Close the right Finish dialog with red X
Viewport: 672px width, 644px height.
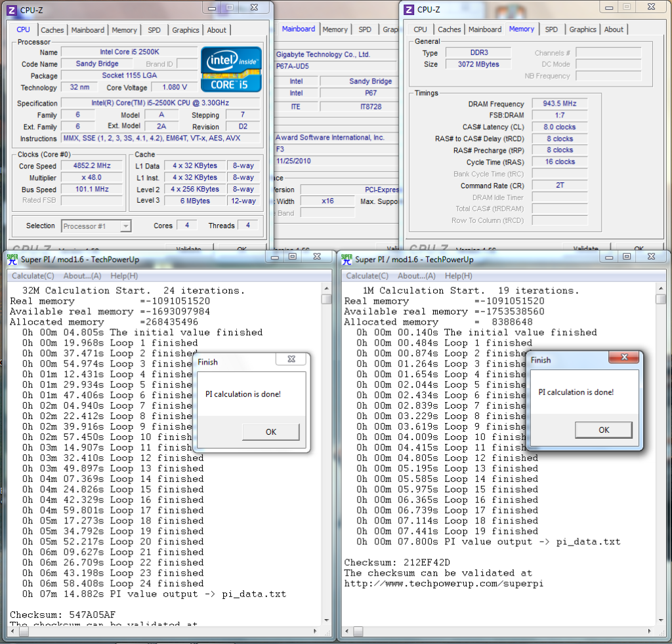(x=624, y=357)
